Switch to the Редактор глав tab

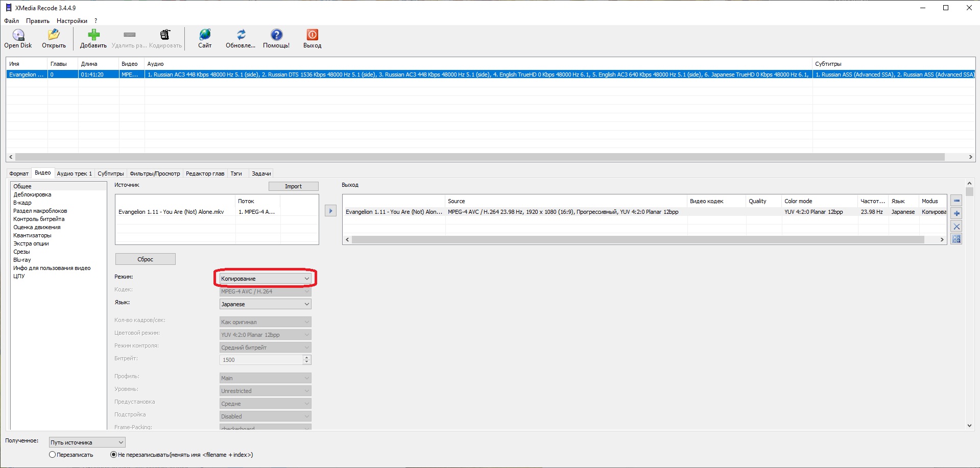tap(205, 174)
